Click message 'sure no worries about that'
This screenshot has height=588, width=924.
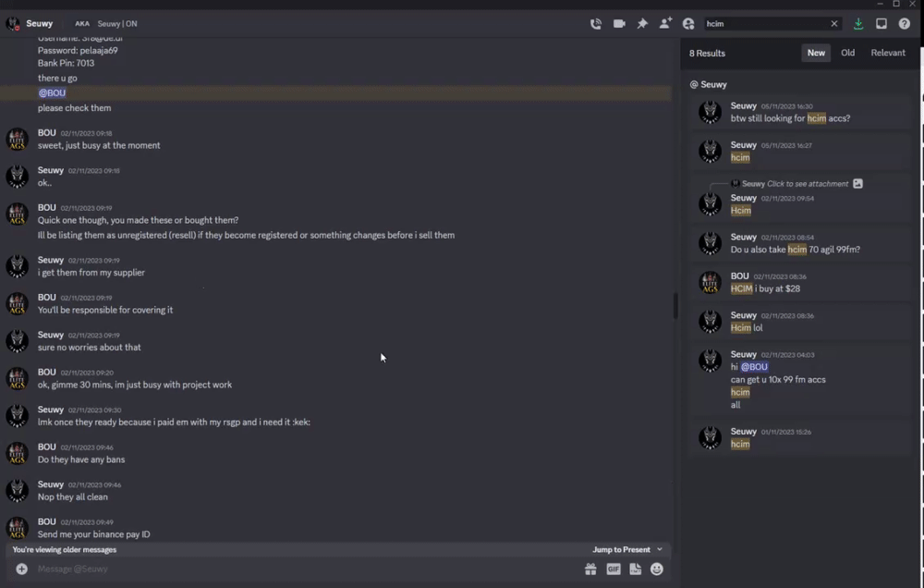point(89,348)
